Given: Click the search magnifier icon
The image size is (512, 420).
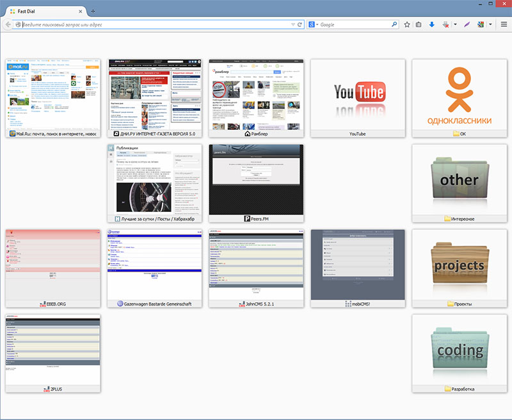Looking at the screenshot, I should pos(394,24).
